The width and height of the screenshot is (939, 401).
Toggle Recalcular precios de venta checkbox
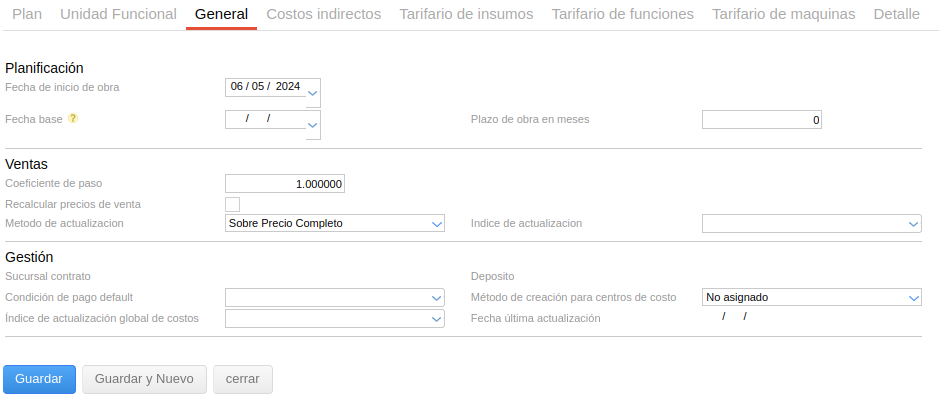[x=232, y=204]
